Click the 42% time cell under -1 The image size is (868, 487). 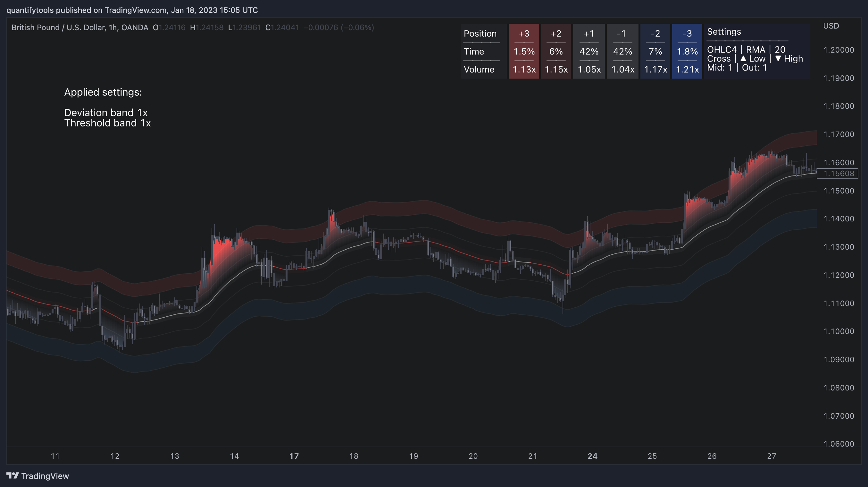[x=622, y=52]
